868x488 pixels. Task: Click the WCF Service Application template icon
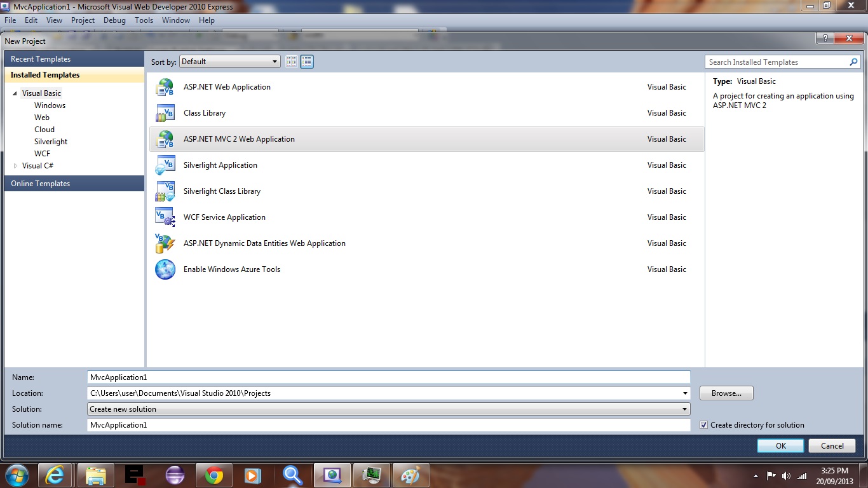click(x=165, y=217)
